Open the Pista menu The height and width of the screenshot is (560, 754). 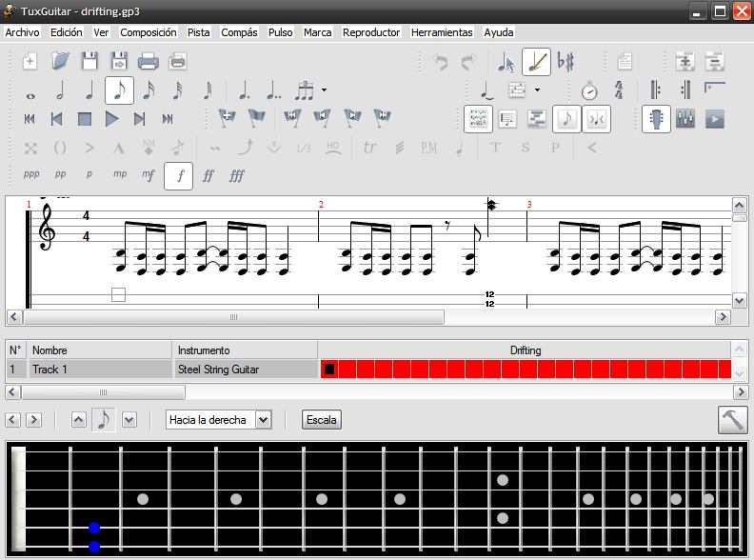coord(199,32)
